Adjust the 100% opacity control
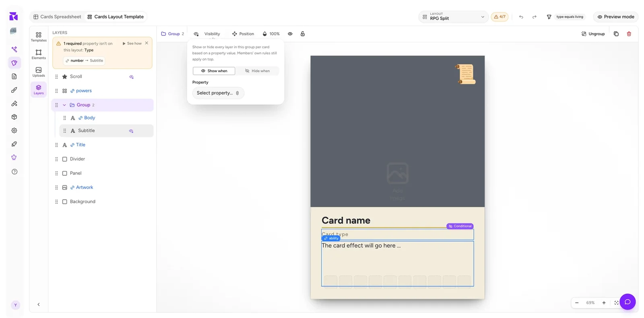The image size is (644, 318). (271, 34)
